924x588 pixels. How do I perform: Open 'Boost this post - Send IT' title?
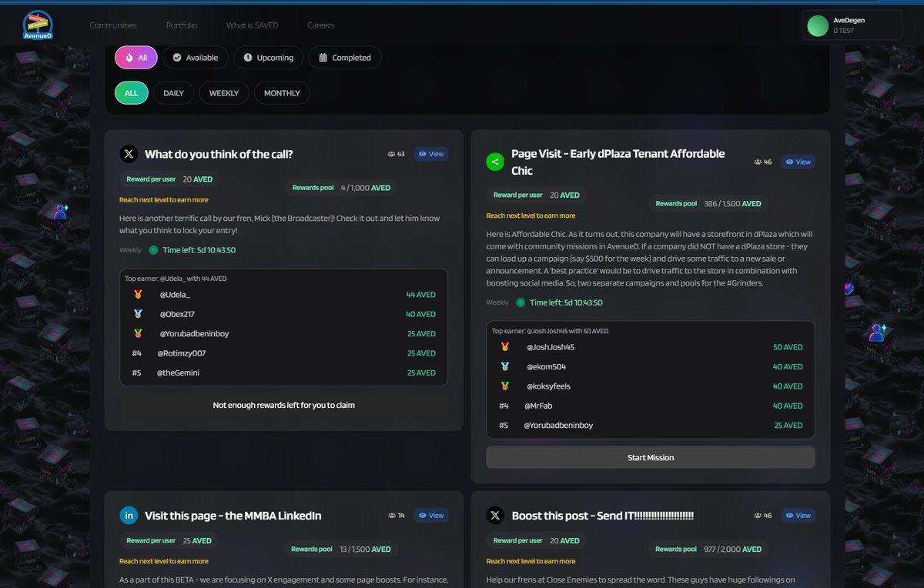pos(603,516)
